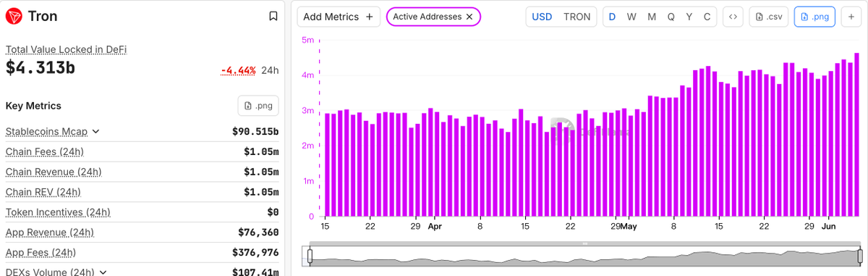Click Total Value Locked in DeFi label
868x276 pixels.
pos(67,50)
